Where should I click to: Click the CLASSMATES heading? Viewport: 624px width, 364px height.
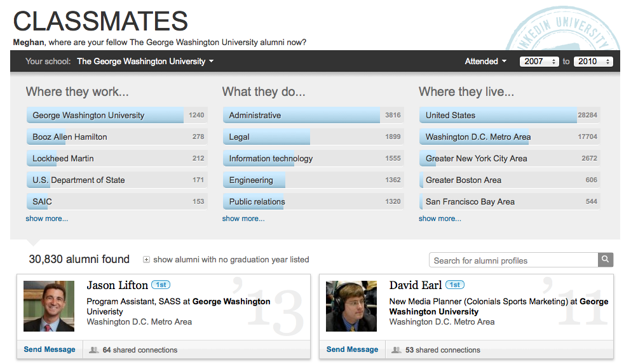pos(100,21)
